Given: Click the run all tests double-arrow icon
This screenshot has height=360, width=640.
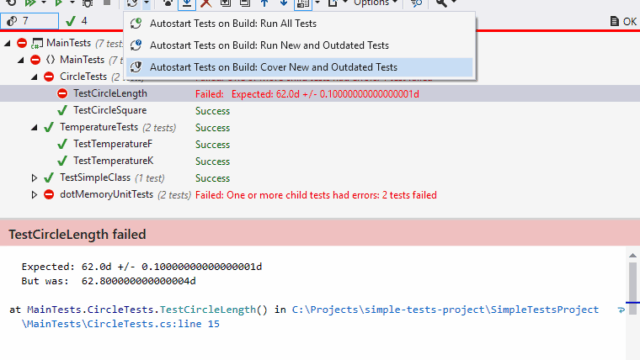Looking at the screenshot, I should coord(30,3).
